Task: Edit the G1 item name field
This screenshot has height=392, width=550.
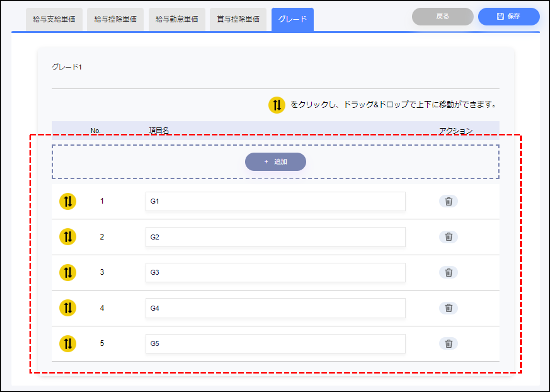Action: 276,201
